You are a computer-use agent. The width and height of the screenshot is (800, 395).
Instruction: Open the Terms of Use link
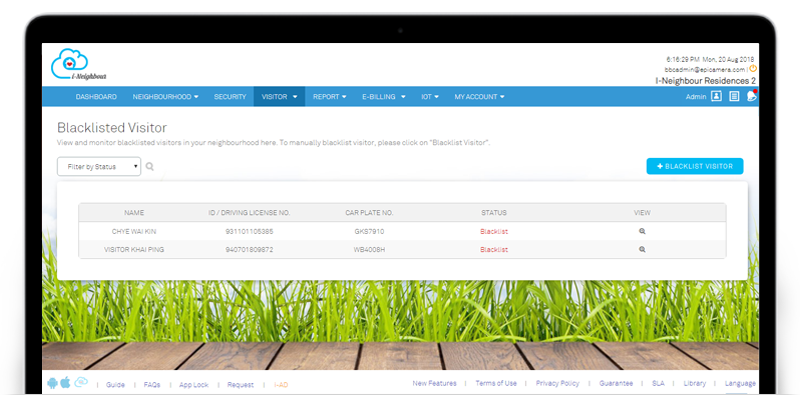click(496, 383)
